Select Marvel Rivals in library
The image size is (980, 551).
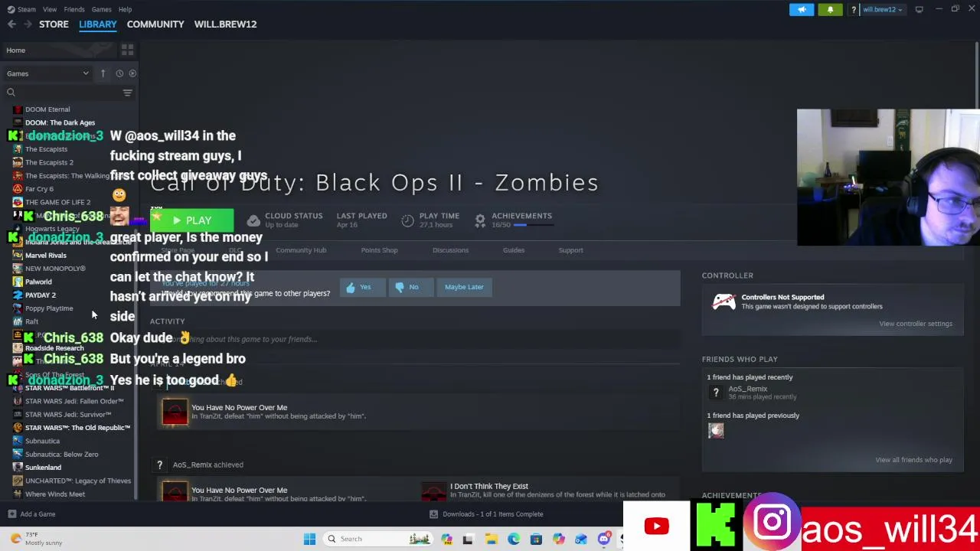46,255
